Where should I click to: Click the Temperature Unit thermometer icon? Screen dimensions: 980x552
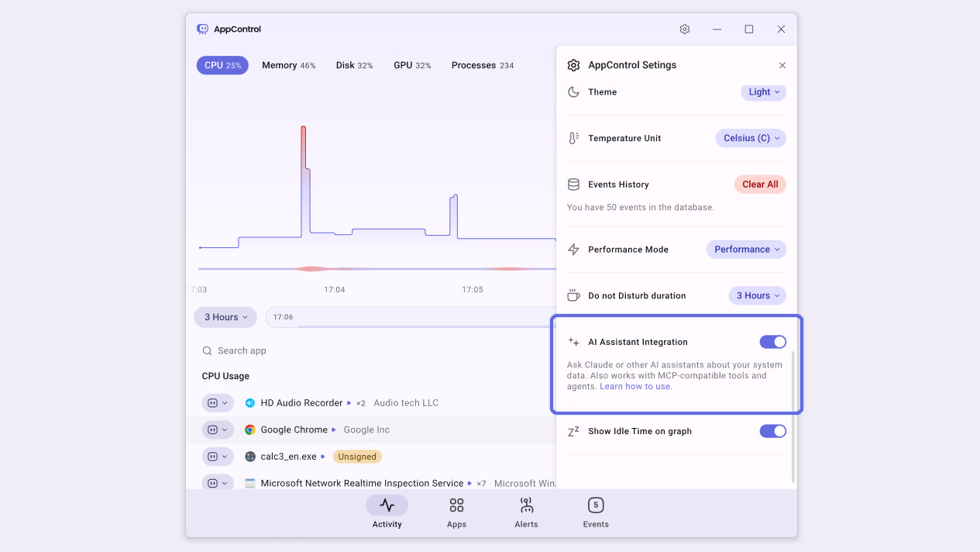573,138
